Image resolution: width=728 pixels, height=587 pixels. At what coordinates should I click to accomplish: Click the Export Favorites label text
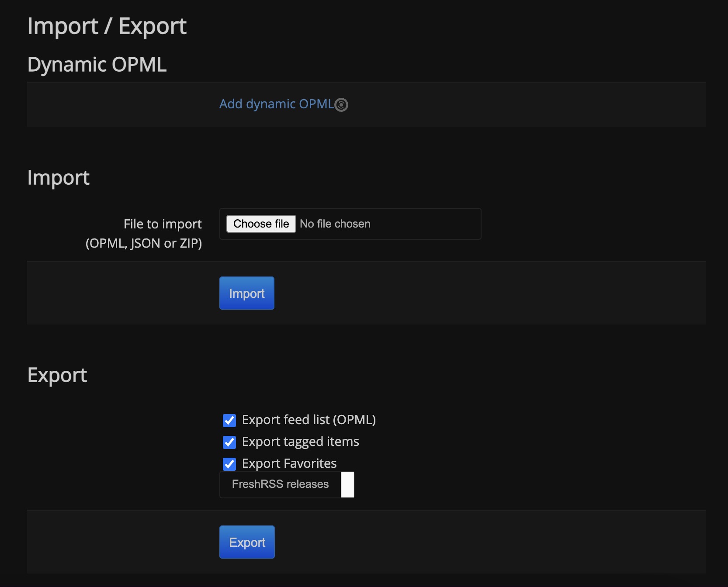click(x=289, y=463)
